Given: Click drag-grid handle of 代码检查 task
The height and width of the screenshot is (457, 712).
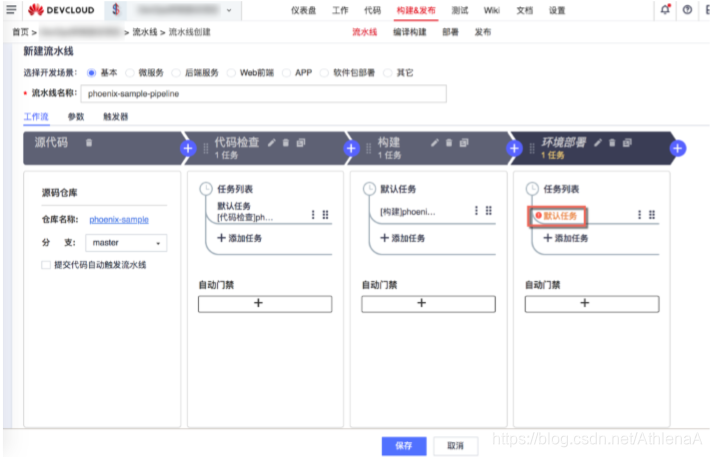Looking at the screenshot, I should [x=326, y=214].
